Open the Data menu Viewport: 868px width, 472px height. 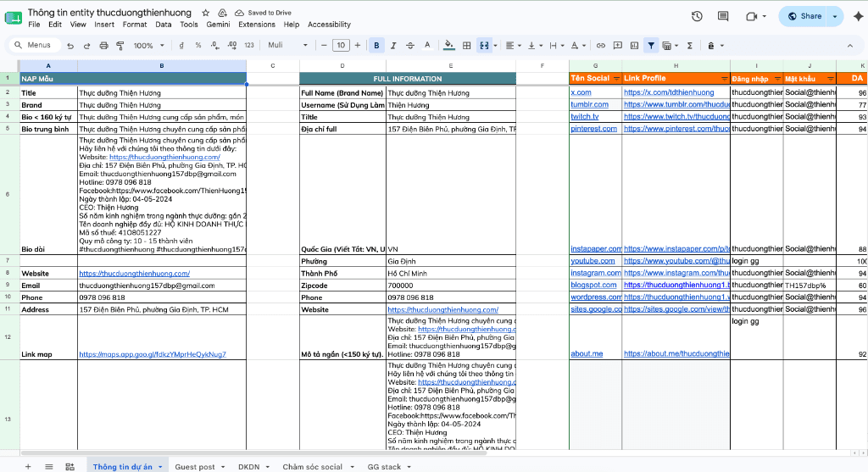tap(164, 25)
